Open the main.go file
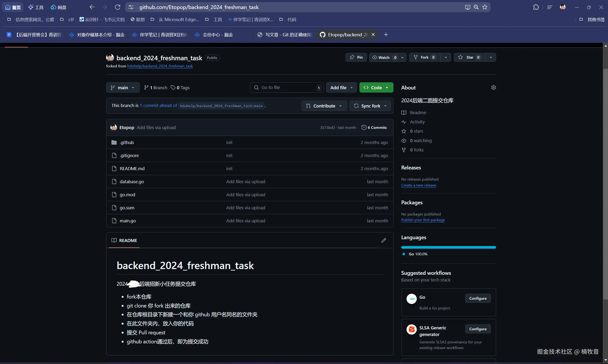The image size is (608, 364). pos(128,221)
